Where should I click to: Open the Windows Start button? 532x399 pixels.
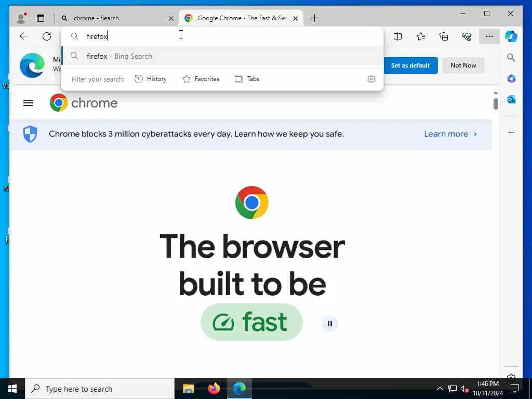12,389
